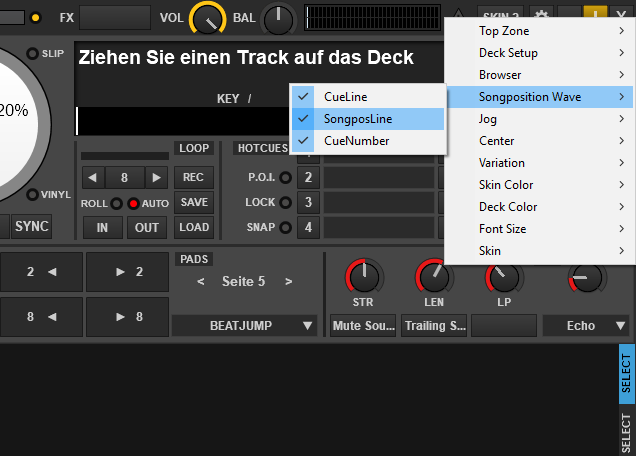Toggle the Trailing S... effect button
This screenshot has width=636, height=456.
pos(434,325)
